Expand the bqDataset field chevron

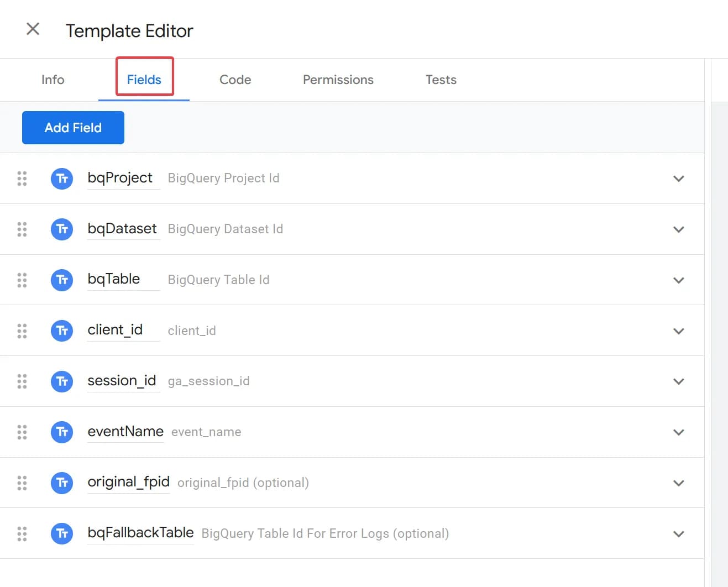(x=679, y=229)
